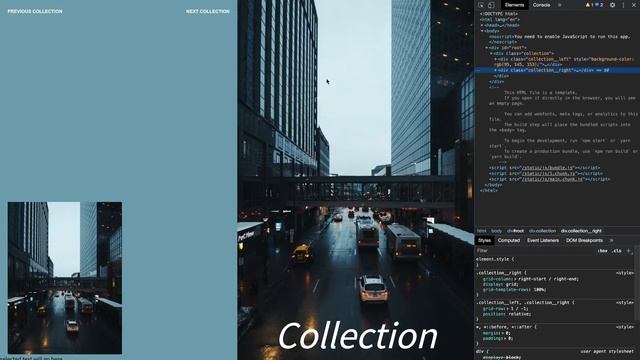640x360 pixels.
Task: Open the style source link of .collection__right rule
Action: tap(624, 273)
